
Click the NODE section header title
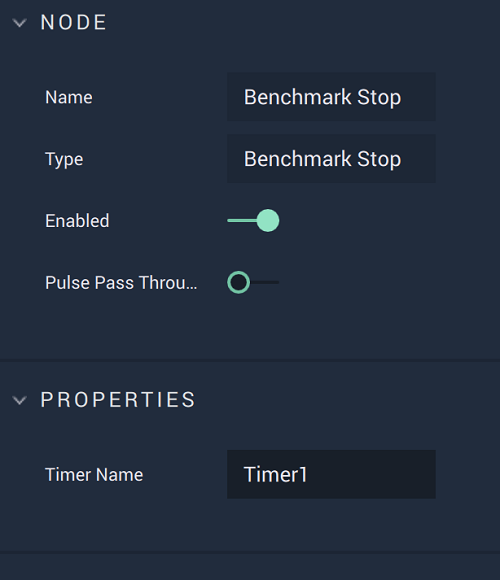pos(74,22)
